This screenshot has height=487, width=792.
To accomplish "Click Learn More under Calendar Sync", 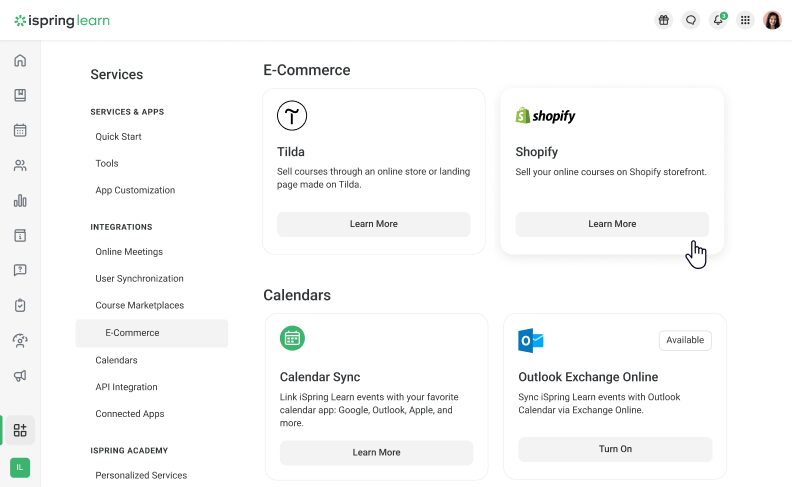I will click(x=376, y=452).
